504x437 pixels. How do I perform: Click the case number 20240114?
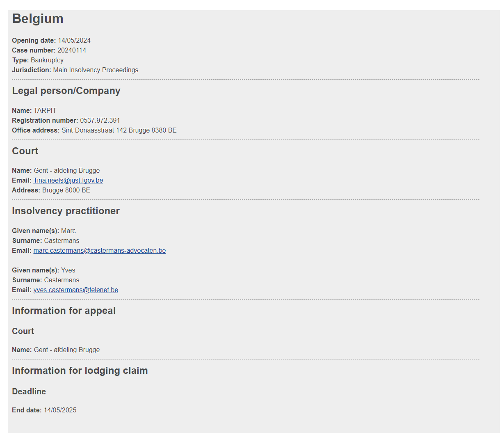[72, 50]
